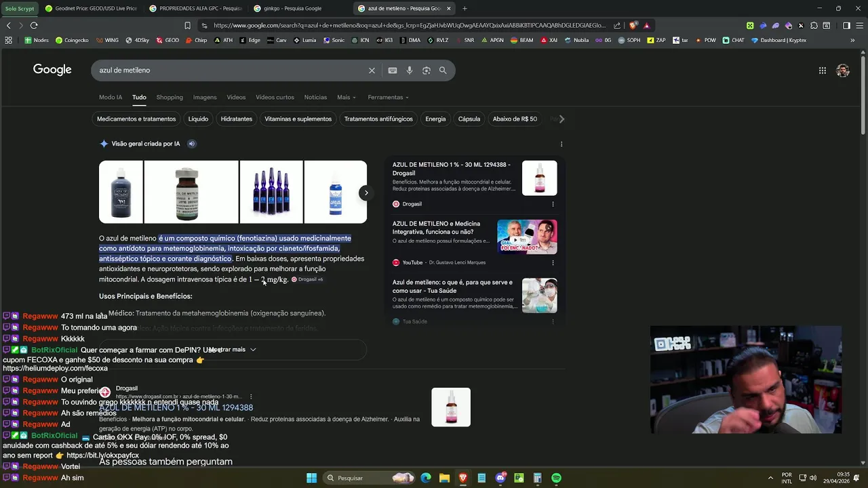Open Windows Start menu
This screenshot has height=488, width=868.
click(311, 478)
